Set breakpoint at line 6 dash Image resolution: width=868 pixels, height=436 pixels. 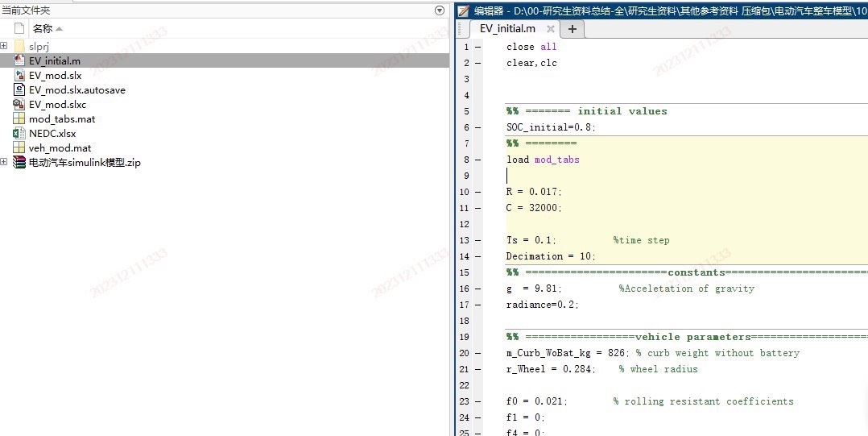click(477, 127)
